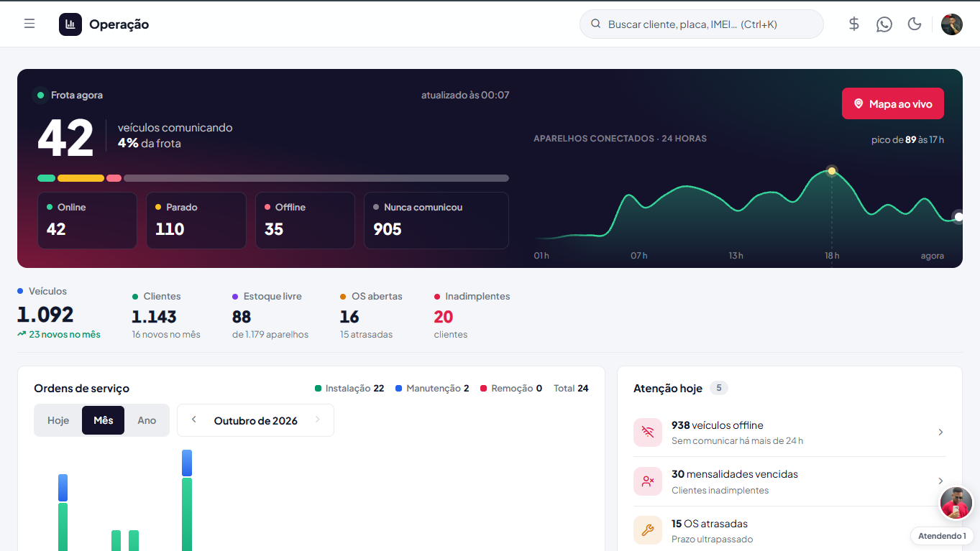Click the green Frota agora status dot

pos(40,95)
